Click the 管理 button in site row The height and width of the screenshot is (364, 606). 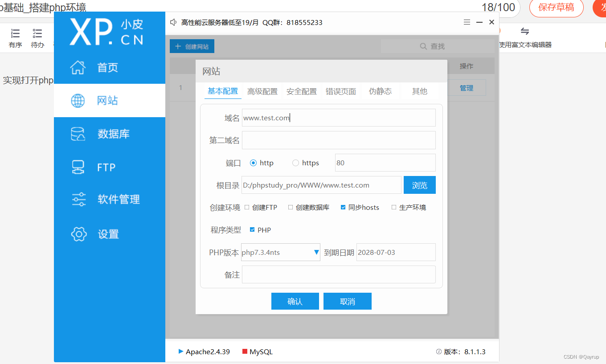pos(467,88)
